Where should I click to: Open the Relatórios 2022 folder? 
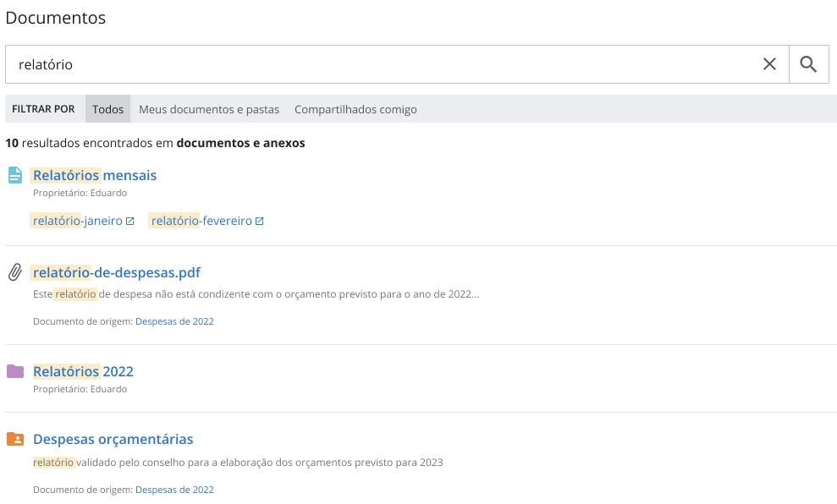tap(83, 371)
